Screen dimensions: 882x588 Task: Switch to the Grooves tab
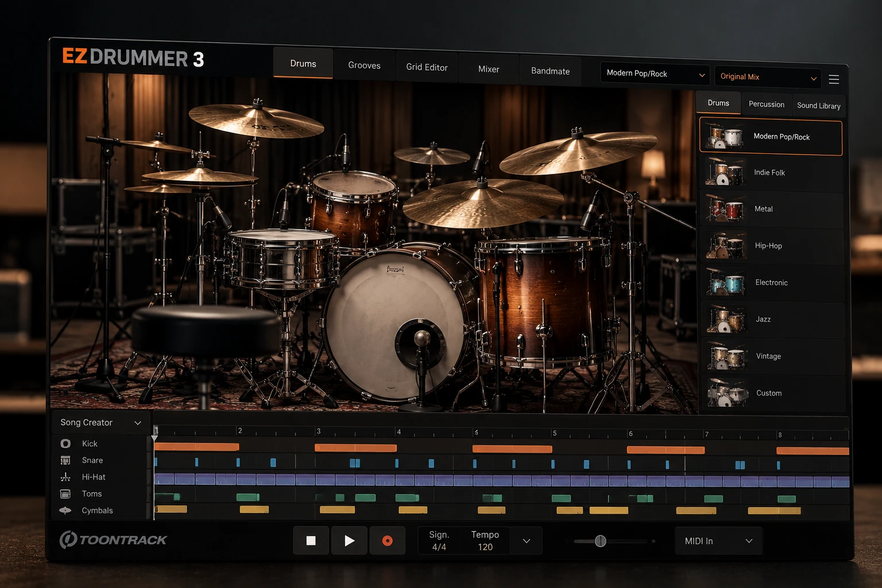364,65
